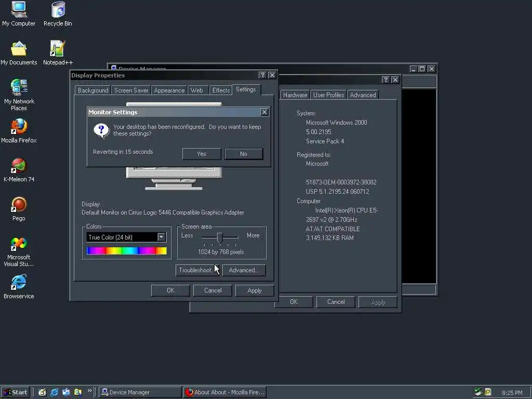The width and height of the screenshot is (532, 399).
Task: Switch to Device Manager taskbar button
Action: pyautogui.click(x=140, y=392)
